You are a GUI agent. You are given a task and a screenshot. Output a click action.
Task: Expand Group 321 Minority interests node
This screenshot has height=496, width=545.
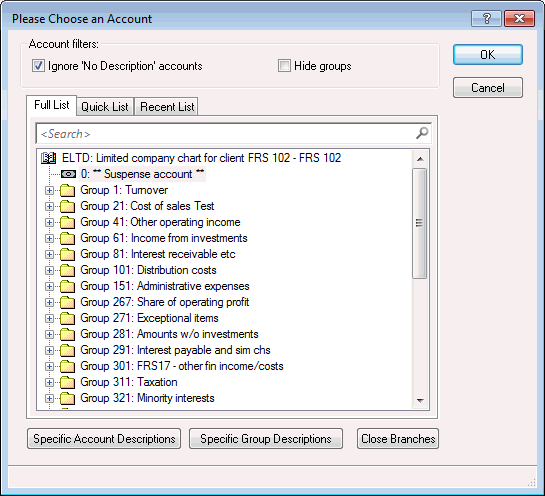[49, 398]
